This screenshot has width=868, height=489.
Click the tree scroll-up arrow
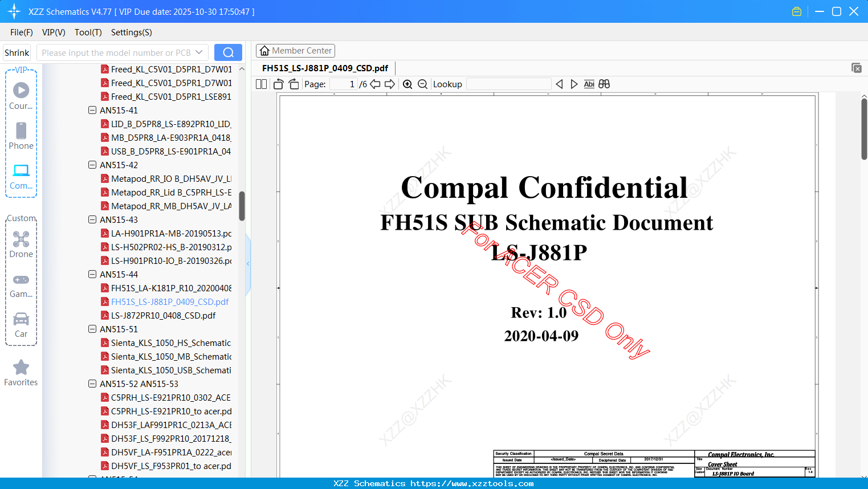(242, 69)
